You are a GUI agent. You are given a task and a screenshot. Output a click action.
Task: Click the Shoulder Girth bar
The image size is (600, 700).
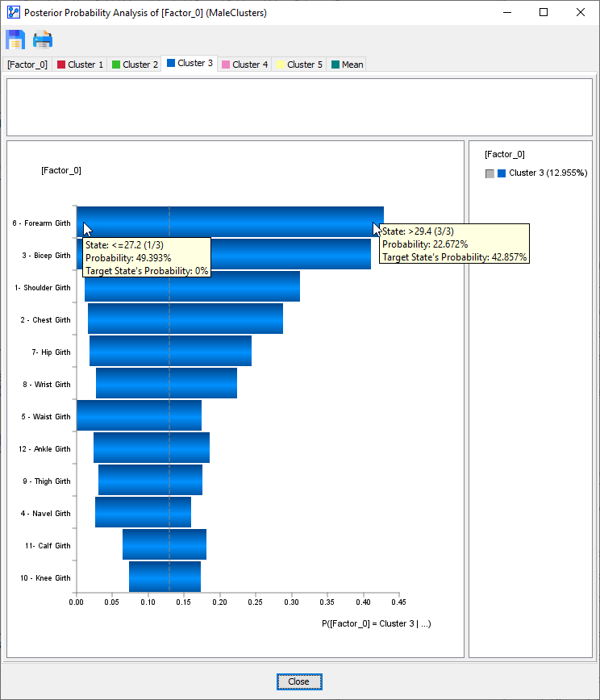(x=192, y=286)
